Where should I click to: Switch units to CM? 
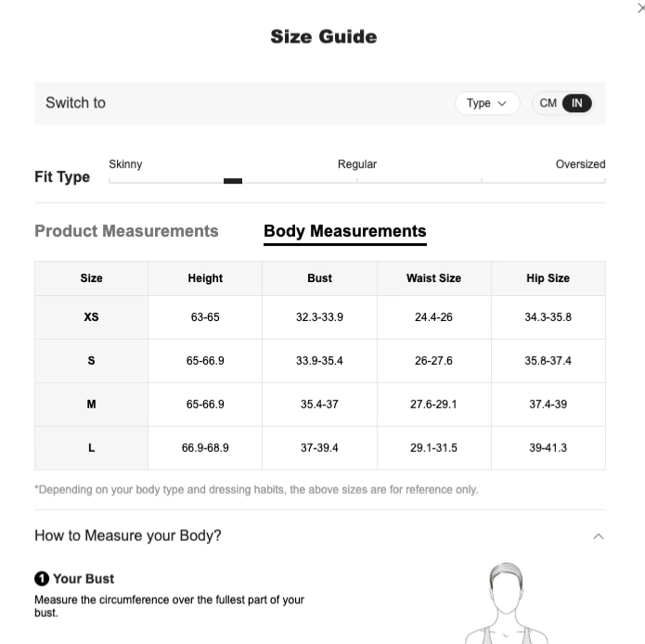(x=548, y=103)
